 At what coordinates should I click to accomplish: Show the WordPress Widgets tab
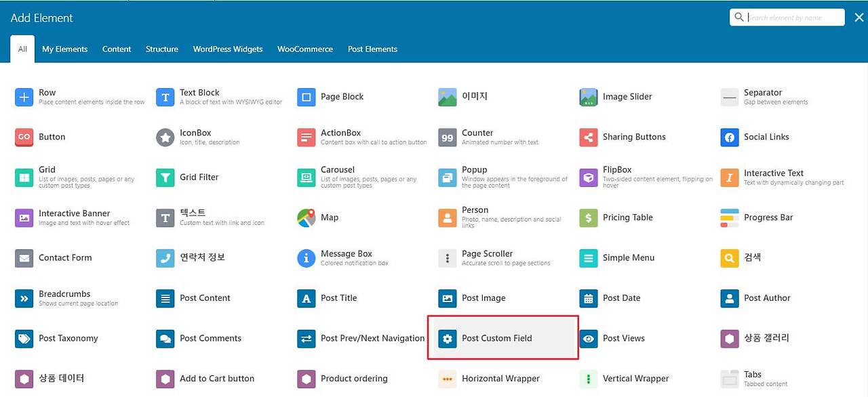pyautogui.click(x=228, y=49)
